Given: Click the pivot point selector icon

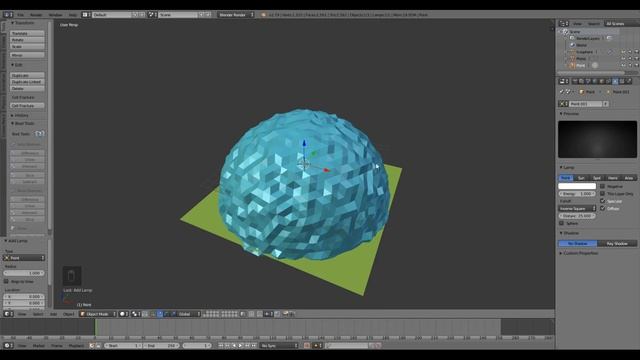Looking at the screenshot, I should point(136,314).
